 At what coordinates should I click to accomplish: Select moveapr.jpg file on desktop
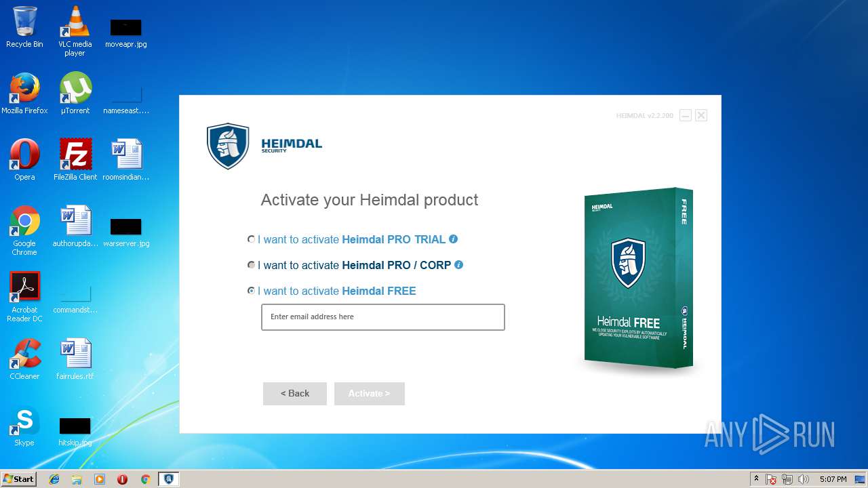(x=125, y=33)
